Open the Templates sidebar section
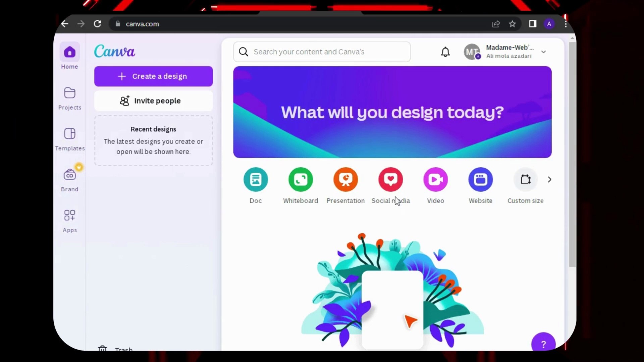This screenshot has height=362, width=644. (69, 137)
